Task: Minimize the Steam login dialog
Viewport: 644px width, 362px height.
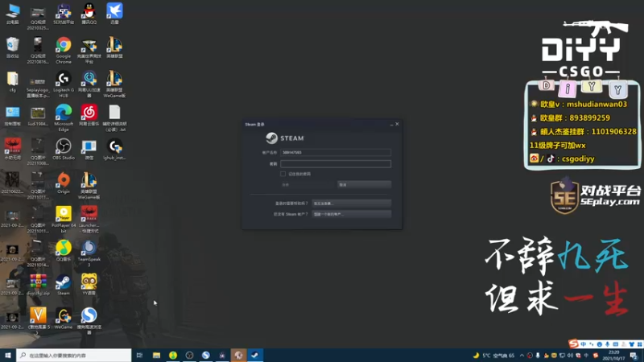Action: [391, 124]
